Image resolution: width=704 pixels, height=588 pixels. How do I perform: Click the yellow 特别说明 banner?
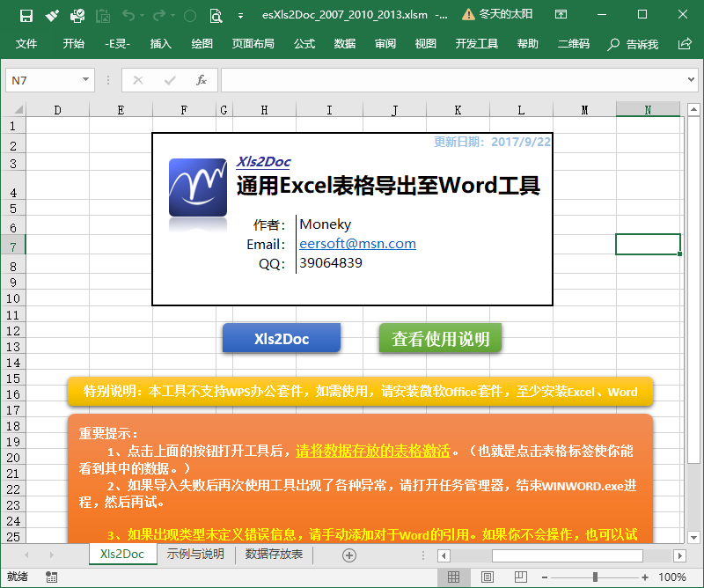(x=360, y=392)
